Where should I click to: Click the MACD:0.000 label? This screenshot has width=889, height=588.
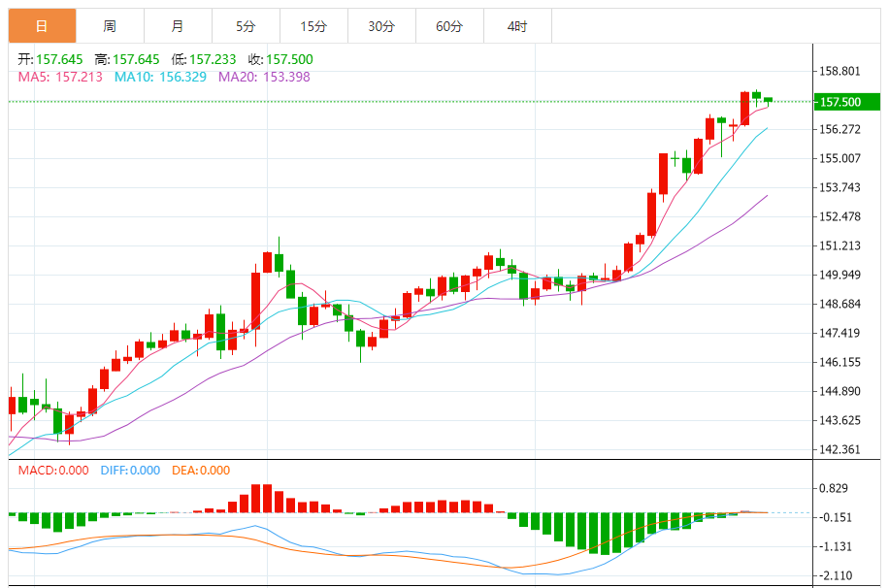coord(53,471)
